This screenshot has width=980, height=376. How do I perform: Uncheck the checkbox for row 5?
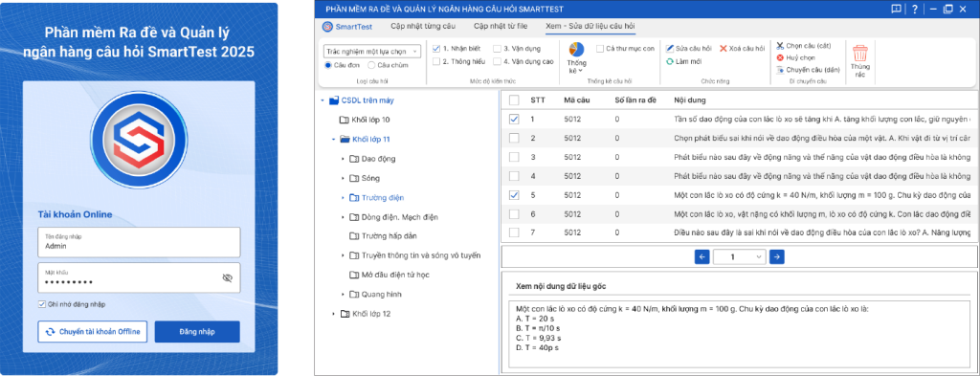click(514, 195)
